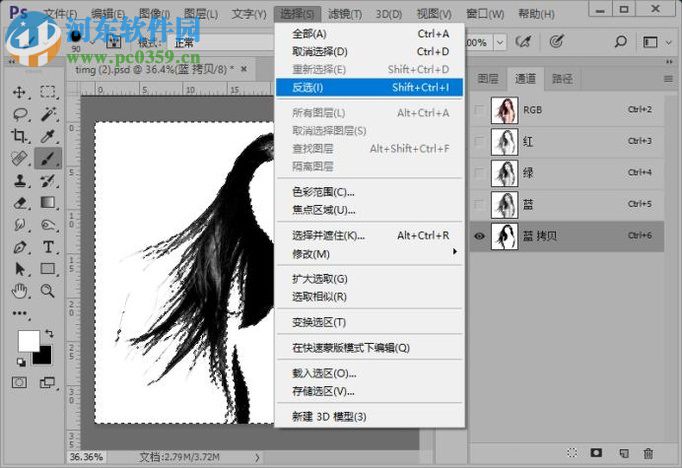
Task: Toggle visibility of RGB channel
Action: pos(479,110)
